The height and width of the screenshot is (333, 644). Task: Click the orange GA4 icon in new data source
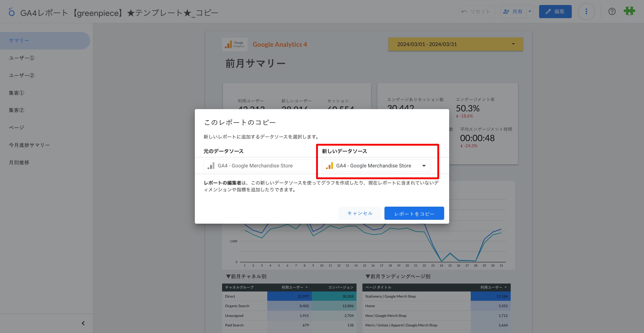point(329,166)
